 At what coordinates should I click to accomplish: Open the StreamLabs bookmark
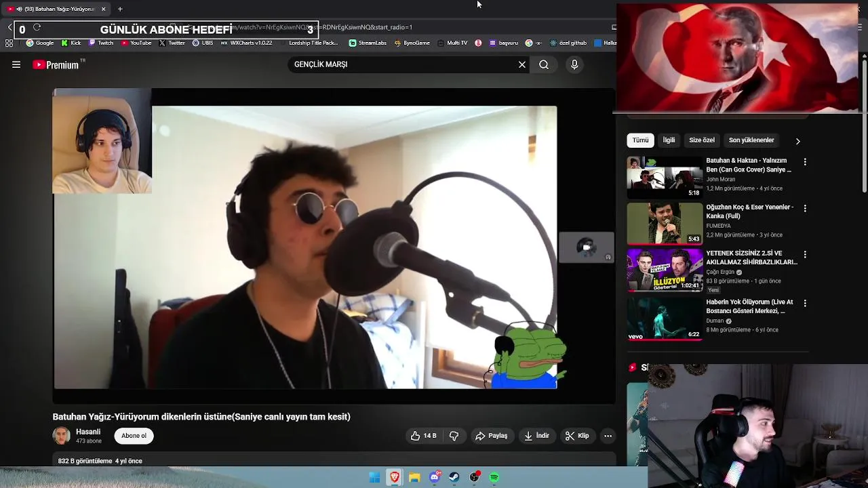pyautogui.click(x=368, y=43)
